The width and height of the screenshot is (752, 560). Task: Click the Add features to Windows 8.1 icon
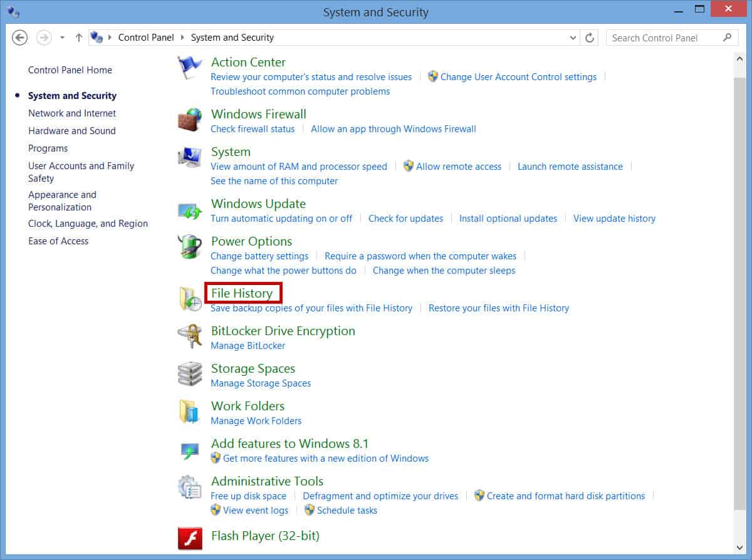190,450
